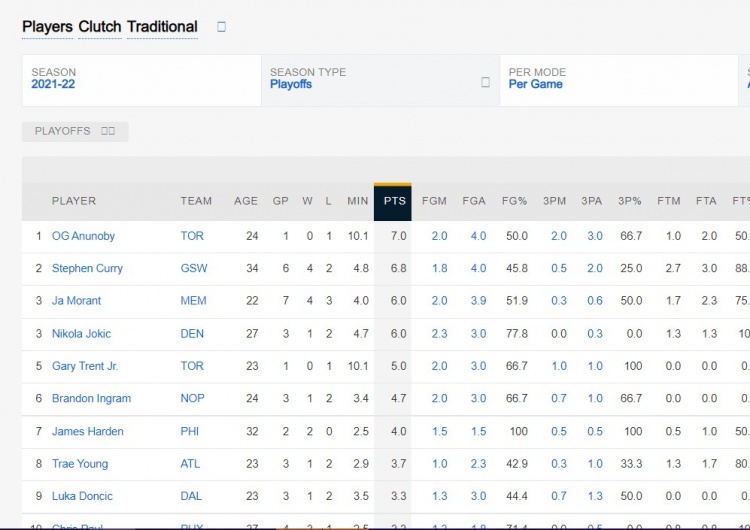Open Luka Doncic player page
This screenshot has height=530, width=750.
point(82,496)
